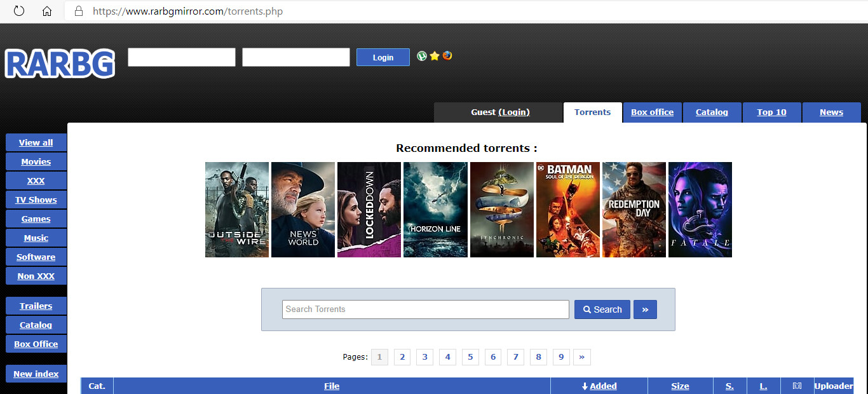Open the Box office tab
The height and width of the screenshot is (394, 868).
pos(653,112)
